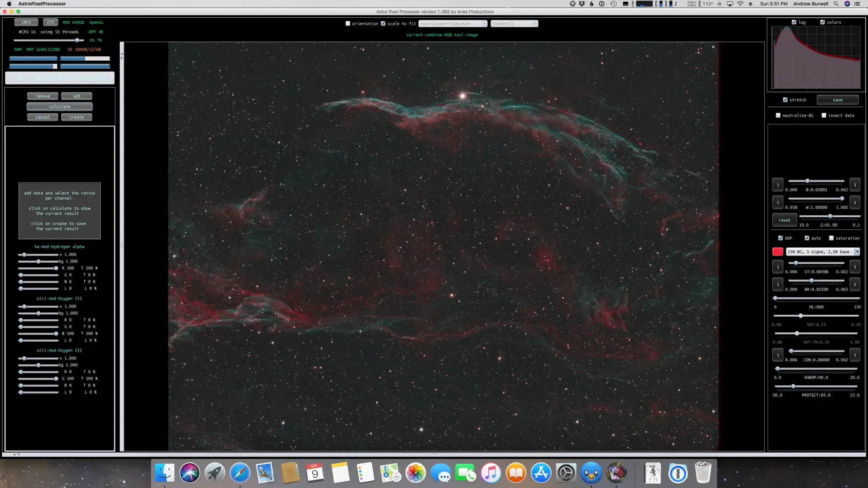The width and height of the screenshot is (868, 488).
Task: Open Launchpad rocket icon in dock
Action: tap(215, 473)
